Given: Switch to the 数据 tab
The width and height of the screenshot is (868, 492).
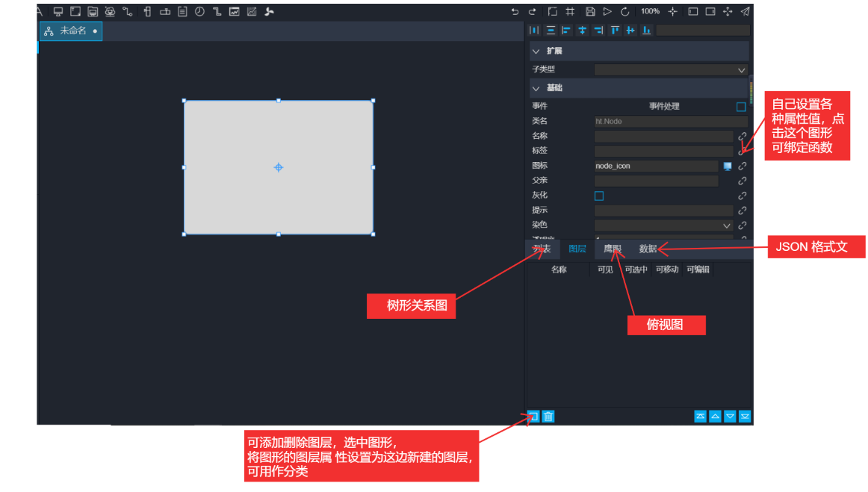Looking at the screenshot, I should [x=648, y=249].
